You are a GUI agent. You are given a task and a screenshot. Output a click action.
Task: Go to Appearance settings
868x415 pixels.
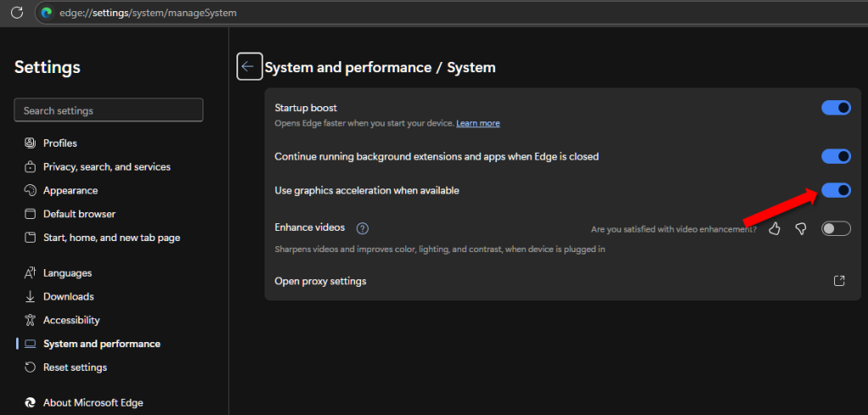pyautogui.click(x=70, y=191)
